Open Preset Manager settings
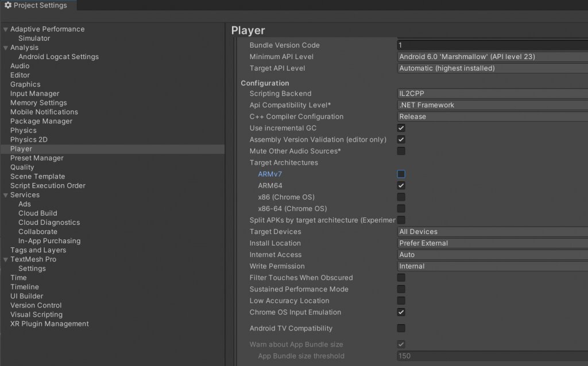 37,158
